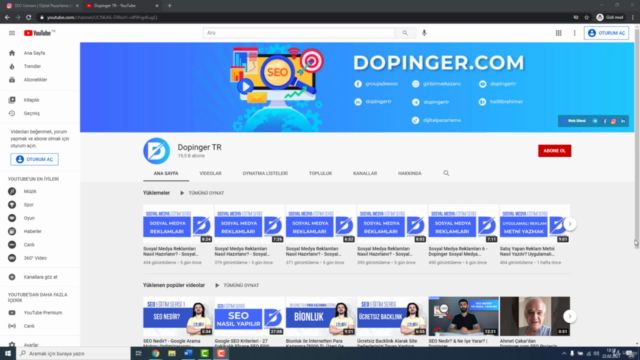Screen dimensions: 640x360
Task: Open the three-dot settings menu near sign-in
Action: (x=574, y=33)
